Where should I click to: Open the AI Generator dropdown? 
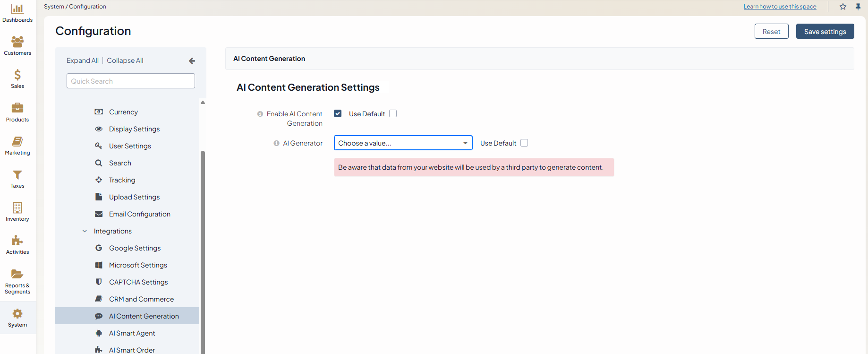click(x=403, y=143)
